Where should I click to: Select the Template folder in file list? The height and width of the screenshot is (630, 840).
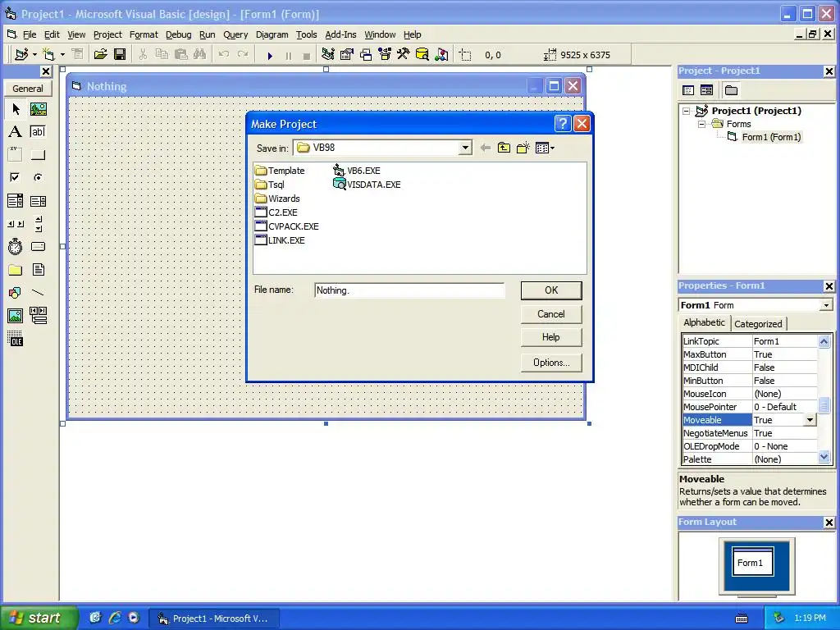(x=280, y=171)
